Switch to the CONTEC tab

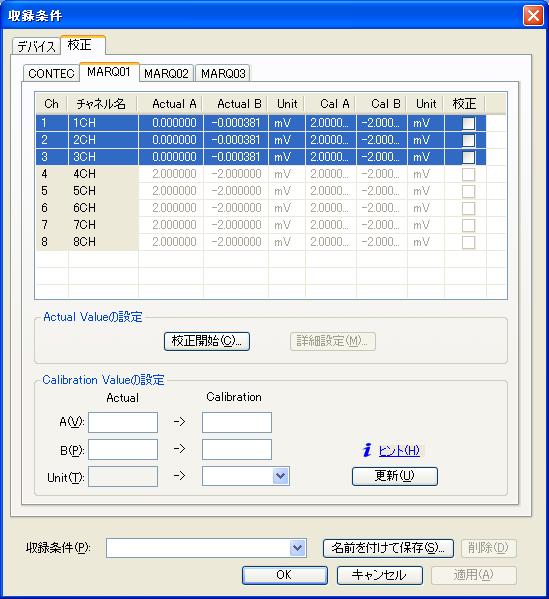(51, 73)
